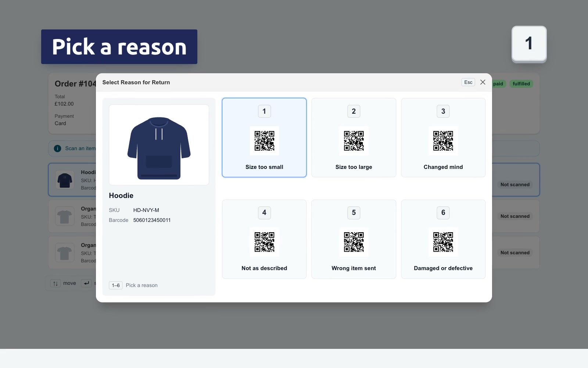
Task: Choose the 'Size too small' reason card
Action: tap(264, 138)
